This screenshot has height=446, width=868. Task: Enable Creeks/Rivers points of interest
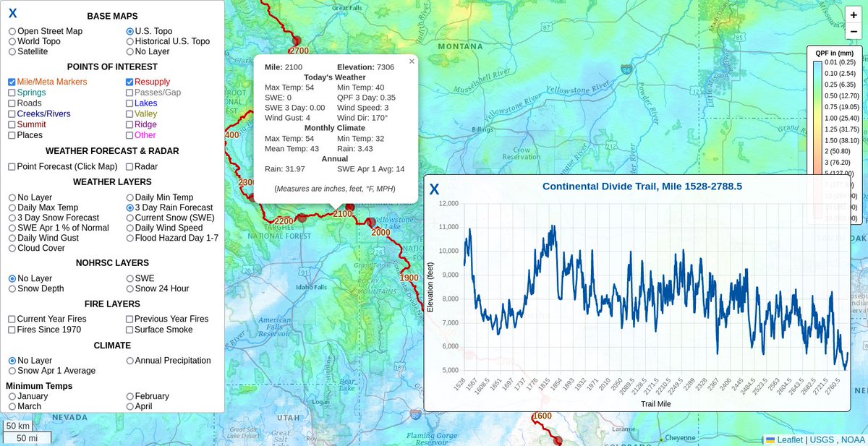12,113
